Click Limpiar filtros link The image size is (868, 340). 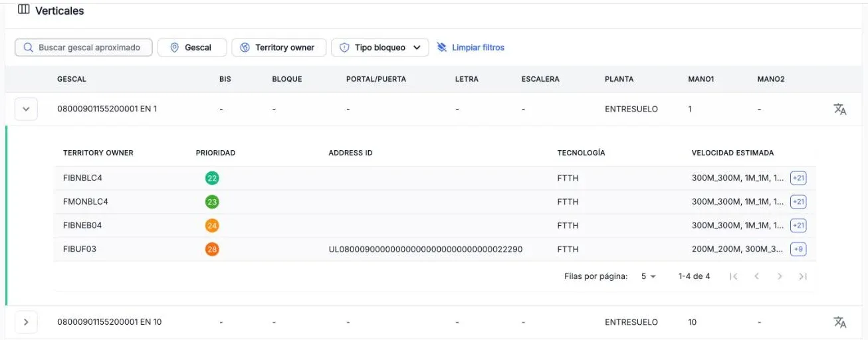pyautogui.click(x=478, y=48)
